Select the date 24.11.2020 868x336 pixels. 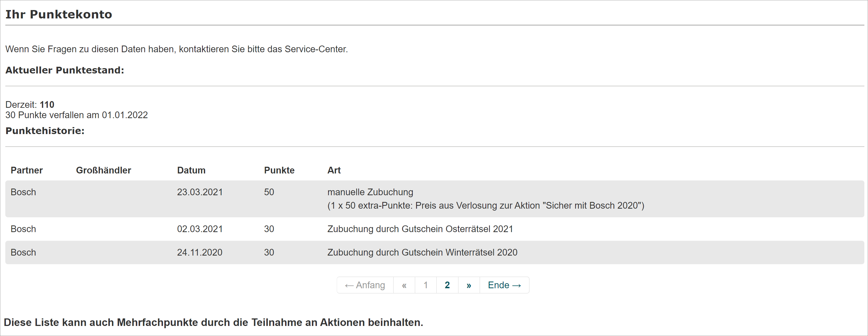tap(200, 252)
